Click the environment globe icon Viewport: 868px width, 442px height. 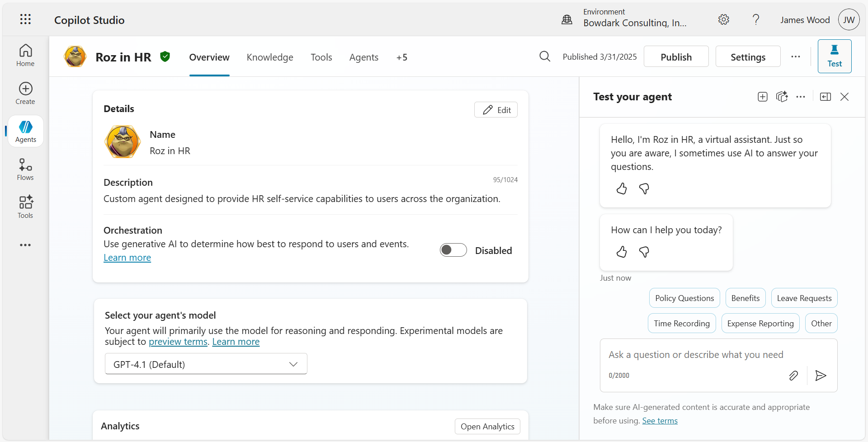coord(567,19)
